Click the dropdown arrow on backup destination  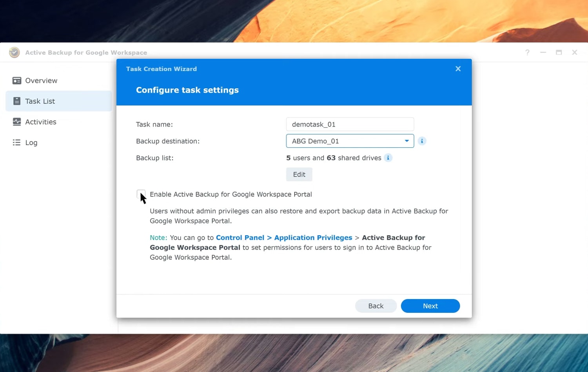tap(407, 141)
